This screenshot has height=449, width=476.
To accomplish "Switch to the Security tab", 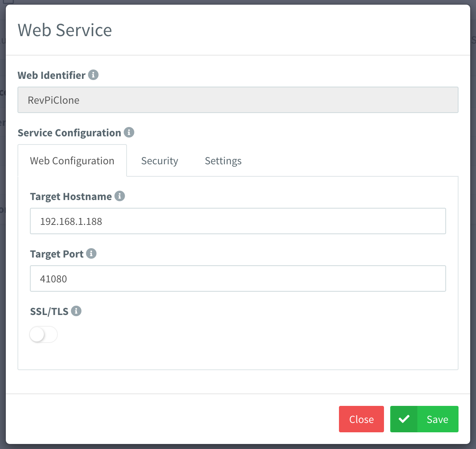I will 160,161.
